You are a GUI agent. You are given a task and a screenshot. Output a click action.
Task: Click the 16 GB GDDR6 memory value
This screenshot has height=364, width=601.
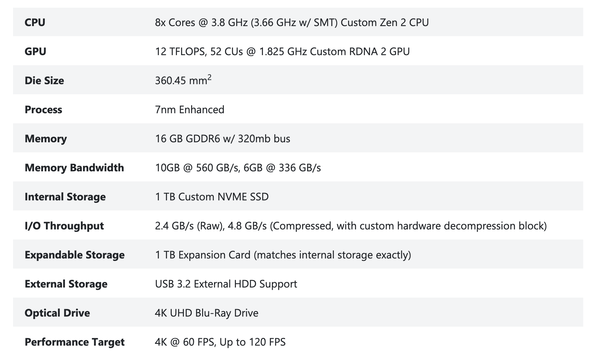point(222,139)
